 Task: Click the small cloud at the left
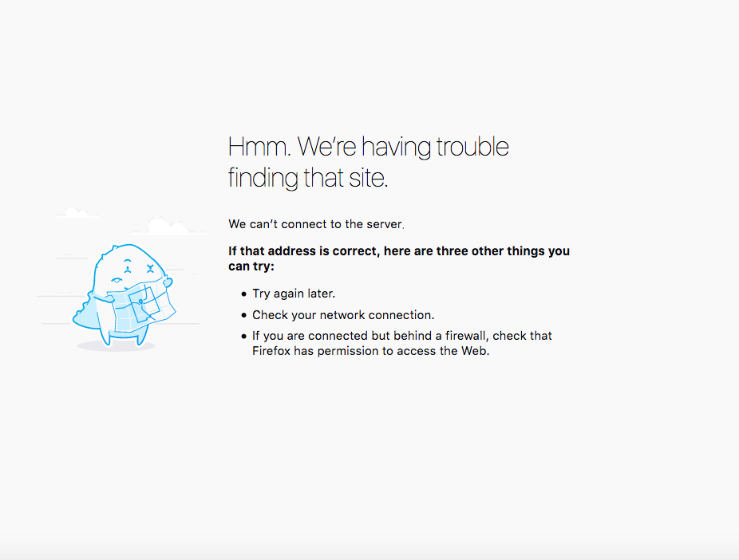pos(77,212)
